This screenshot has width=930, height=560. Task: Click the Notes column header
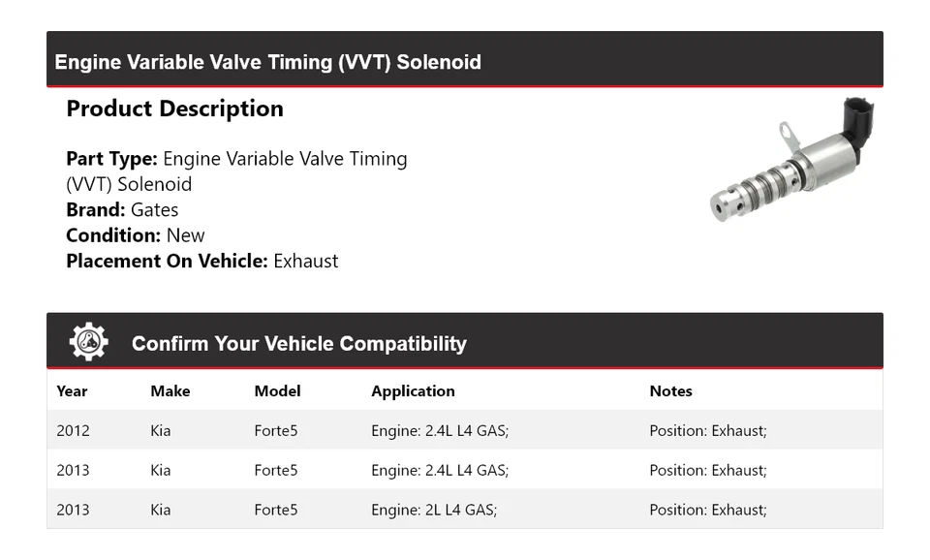coord(670,391)
